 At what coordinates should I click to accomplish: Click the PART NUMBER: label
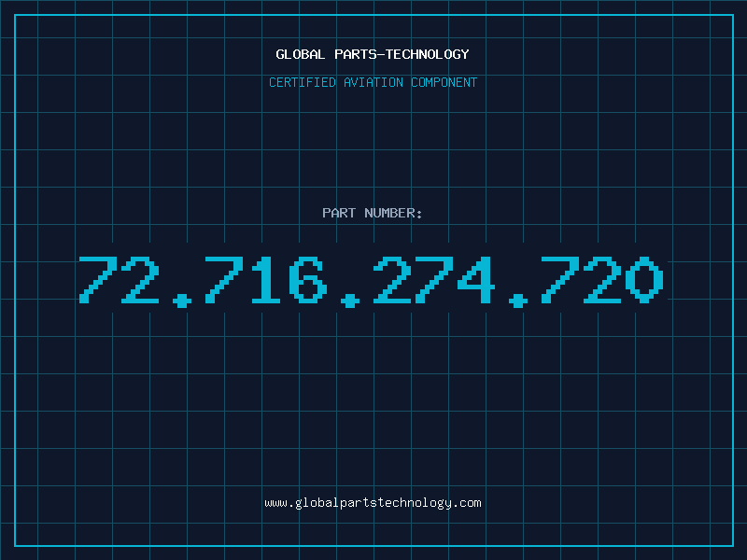pos(373,213)
